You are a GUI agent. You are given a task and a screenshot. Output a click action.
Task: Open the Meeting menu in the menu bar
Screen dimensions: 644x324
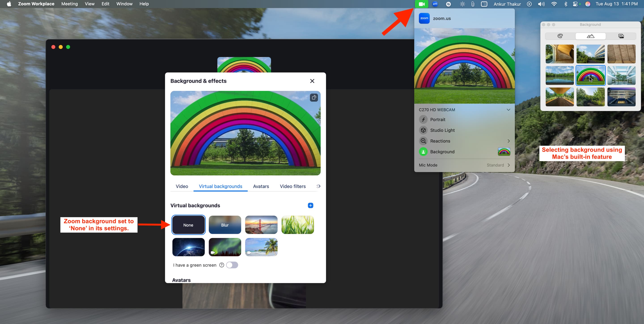70,4
